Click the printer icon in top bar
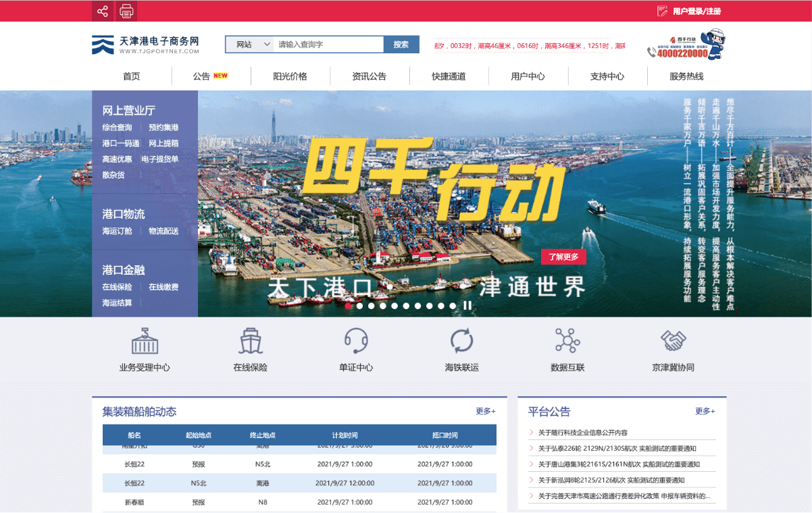812x513 pixels. pyautogui.click(x=126, y=11)
